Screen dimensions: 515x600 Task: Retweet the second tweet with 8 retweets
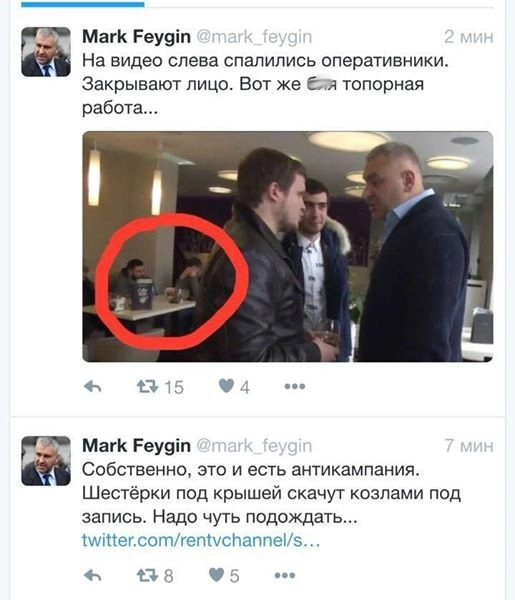pos(147,575)
